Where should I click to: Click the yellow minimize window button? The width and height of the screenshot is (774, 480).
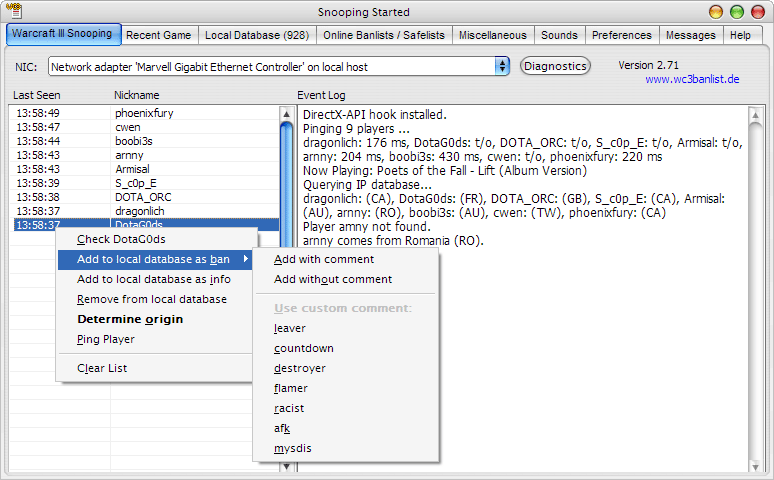pyautogui.click(x=716, y=11)
